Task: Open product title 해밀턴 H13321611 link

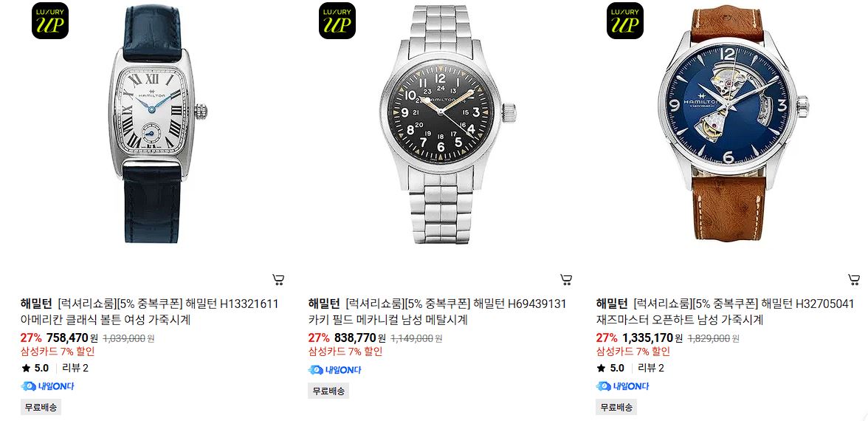Action: click(149, 312)
